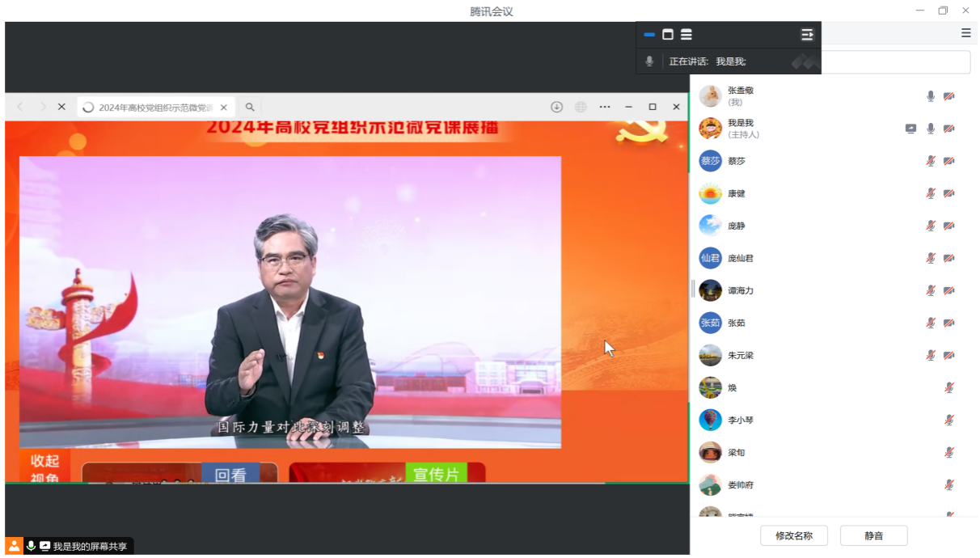Click camera icon next to 张盉歈 (我)
Screen dimensions: 980x558
(949, 96)
